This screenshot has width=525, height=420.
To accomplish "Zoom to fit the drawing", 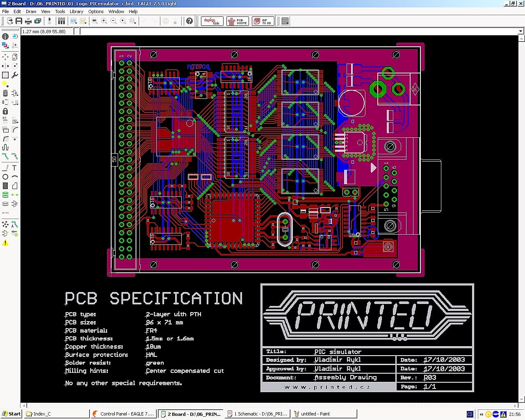I will (x=95, y=21).
